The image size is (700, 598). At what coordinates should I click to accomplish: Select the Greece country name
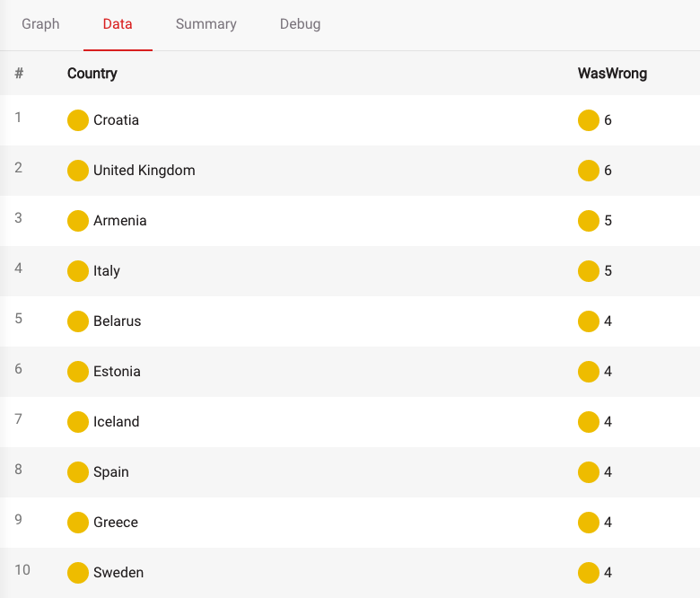(x=116, y=523)
